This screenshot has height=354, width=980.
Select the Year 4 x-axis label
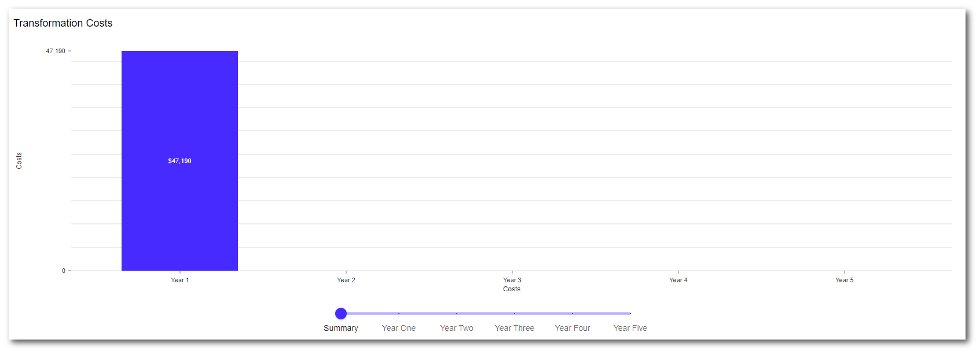678,280
